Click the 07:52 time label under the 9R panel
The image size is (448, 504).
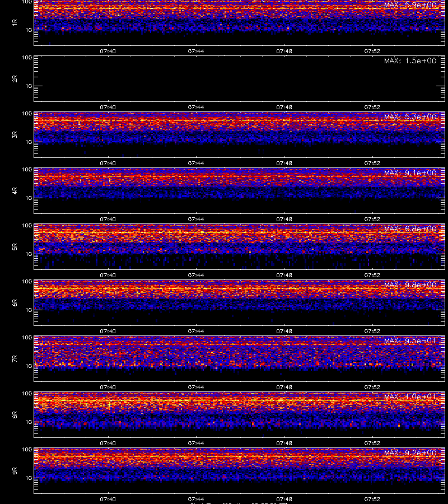(x=372, y=499)
